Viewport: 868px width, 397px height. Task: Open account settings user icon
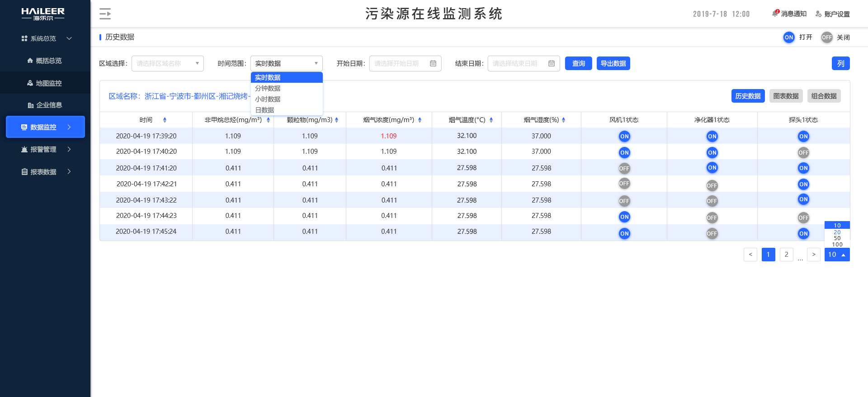tap(818, 14)
